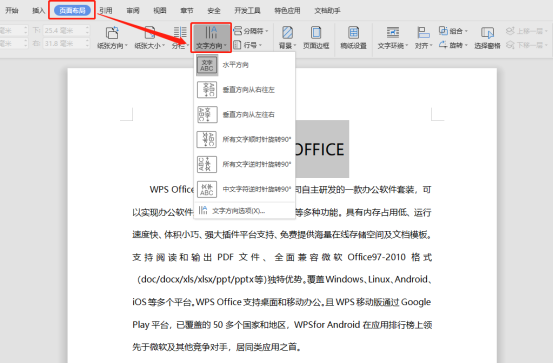Click the text 'Play 平台' in document

point(151,325)
